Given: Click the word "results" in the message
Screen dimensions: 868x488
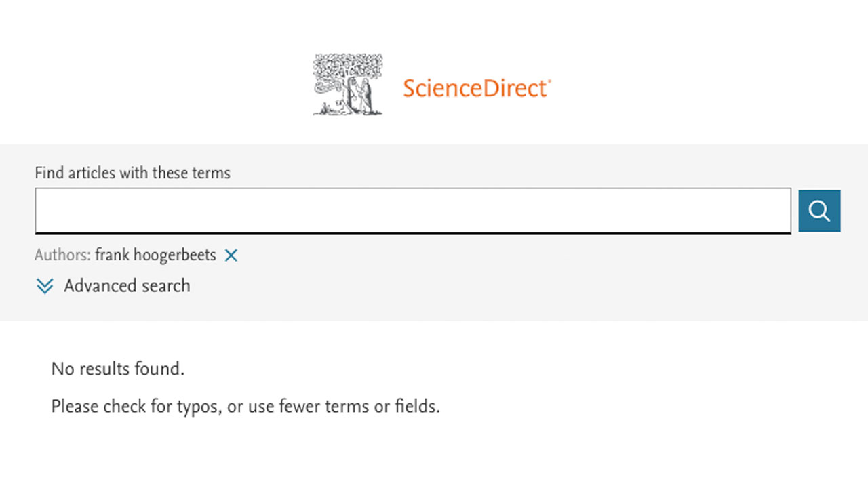Looking at the screenshot, I should tap(105, 369).
